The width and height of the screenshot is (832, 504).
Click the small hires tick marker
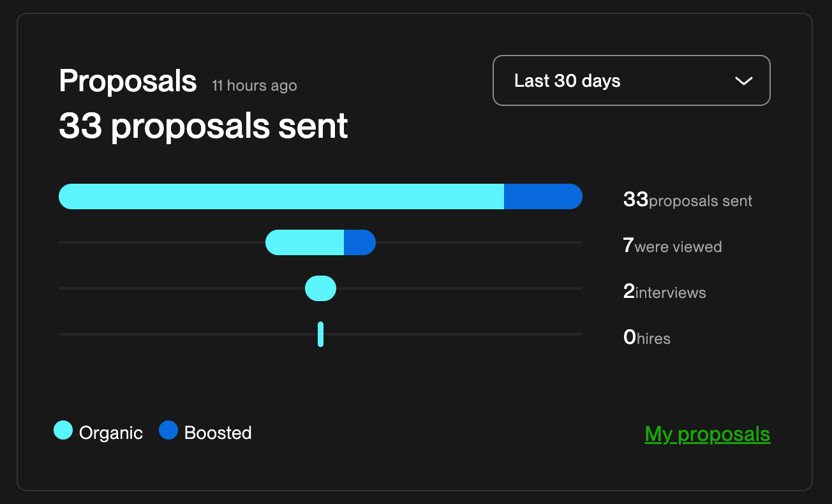(x=320, y=334)
